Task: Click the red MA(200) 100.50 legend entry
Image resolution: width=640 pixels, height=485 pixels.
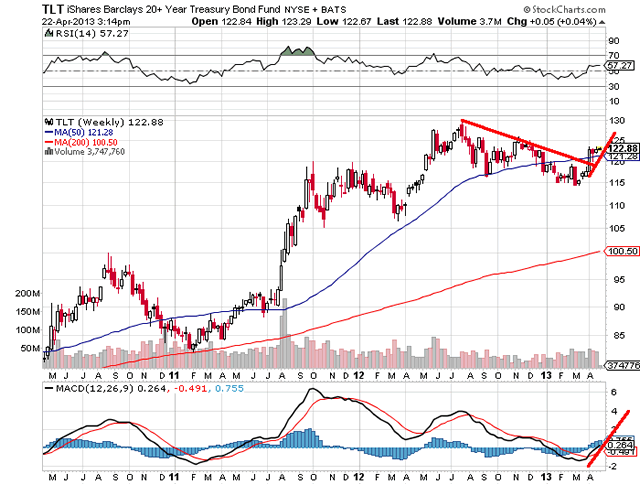Action: tap(81, 142)
